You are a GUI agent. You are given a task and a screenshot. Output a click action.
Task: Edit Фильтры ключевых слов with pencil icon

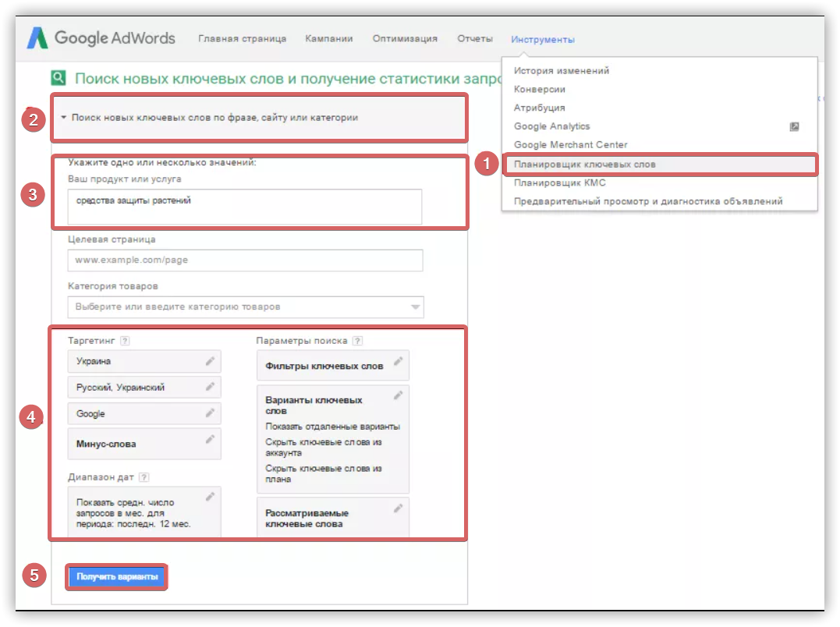point(398,361)
